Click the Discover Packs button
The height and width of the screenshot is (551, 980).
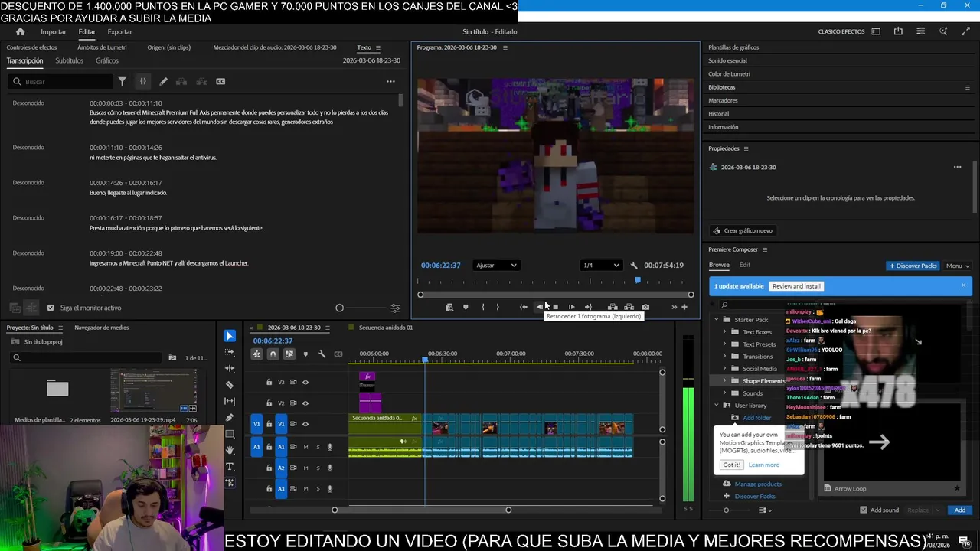click(913, 266)
